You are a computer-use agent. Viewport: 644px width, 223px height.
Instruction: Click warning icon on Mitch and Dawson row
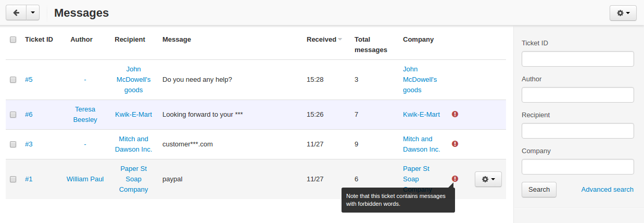pos(455,144)
